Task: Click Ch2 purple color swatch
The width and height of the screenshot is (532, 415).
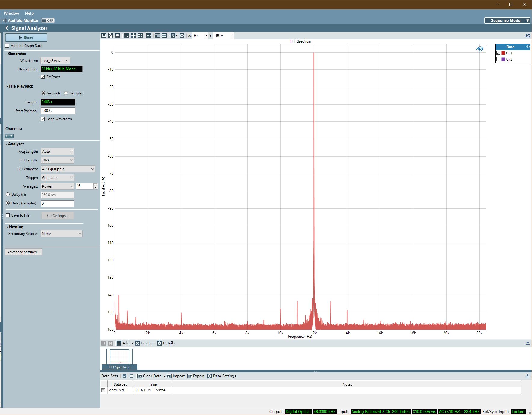Action: point(503,59)
